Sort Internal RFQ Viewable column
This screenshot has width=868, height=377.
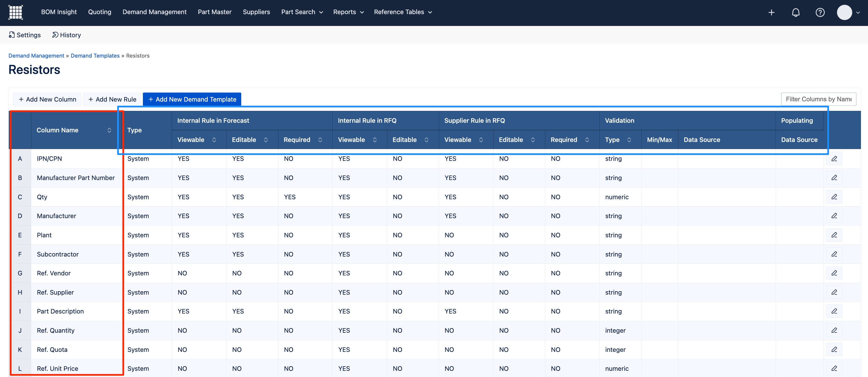[x=375, y=140]
